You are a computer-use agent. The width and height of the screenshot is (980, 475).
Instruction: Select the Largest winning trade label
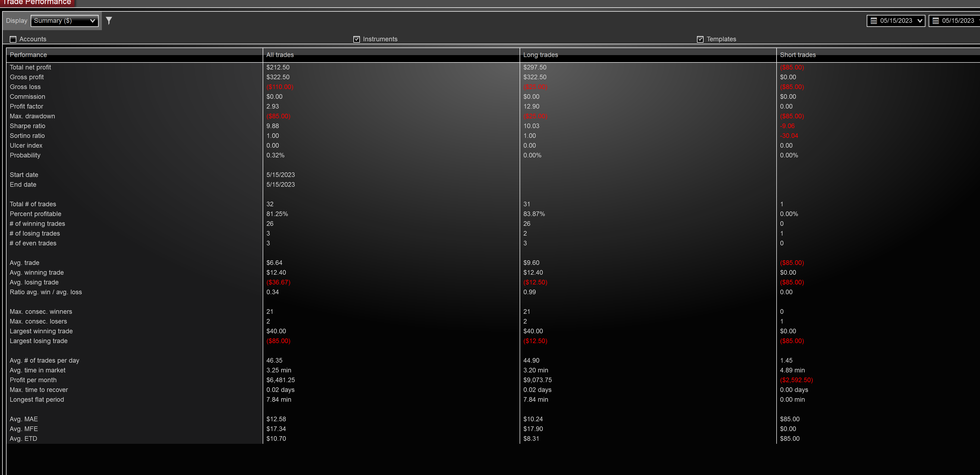[41, 331]
